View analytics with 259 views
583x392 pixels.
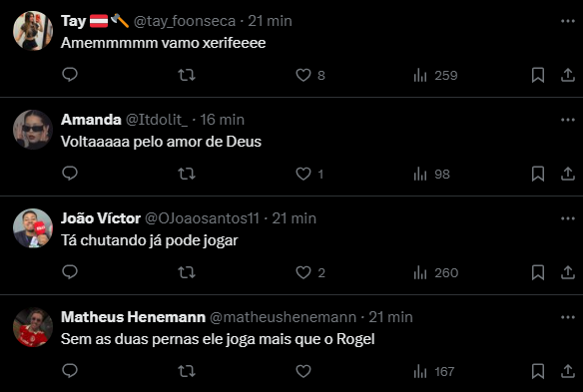pos(435,76)
